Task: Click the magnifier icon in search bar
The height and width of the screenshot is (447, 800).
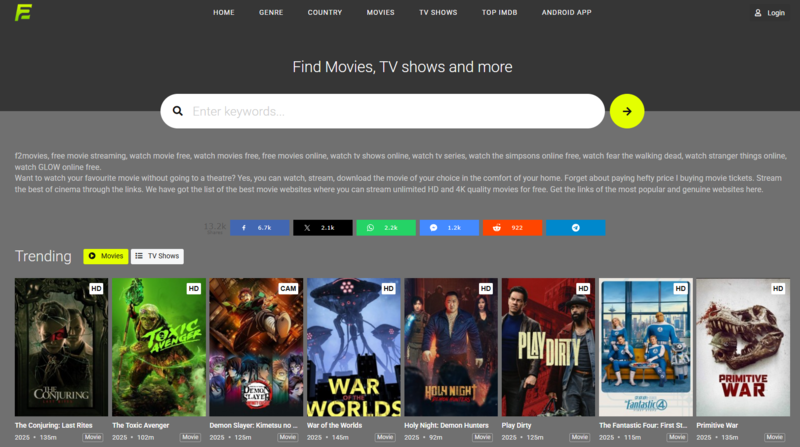Action: 178,111
